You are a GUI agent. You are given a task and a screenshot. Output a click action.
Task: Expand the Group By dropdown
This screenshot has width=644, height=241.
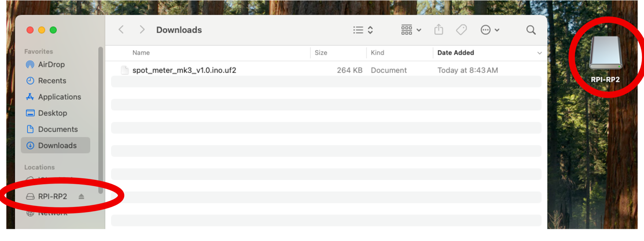click(411, 30)
